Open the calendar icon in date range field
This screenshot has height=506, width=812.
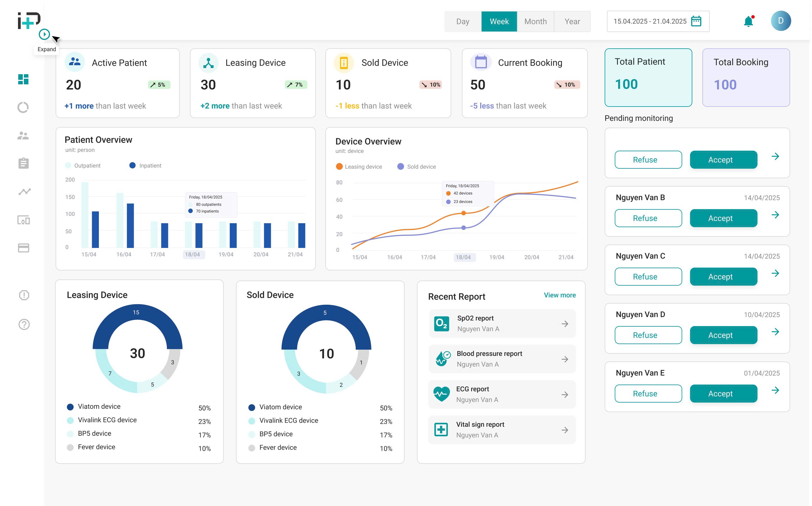pos(696,21)
